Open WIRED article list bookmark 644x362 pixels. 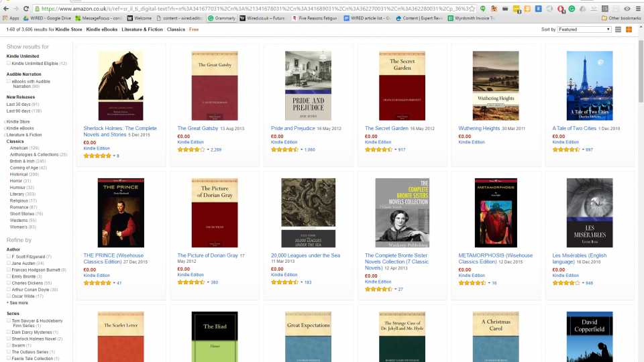click(x=367, y=18)
